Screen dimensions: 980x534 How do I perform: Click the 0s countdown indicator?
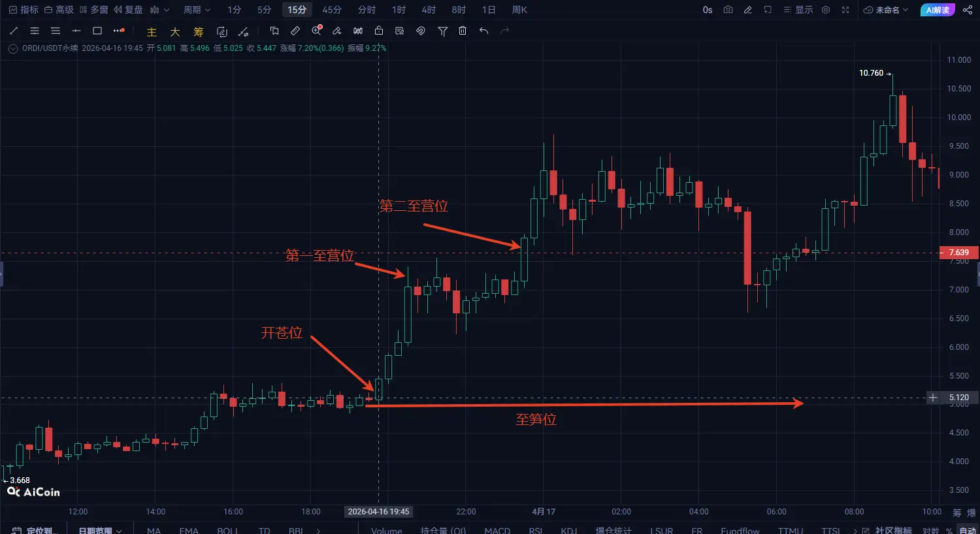(x=708, y=10)
